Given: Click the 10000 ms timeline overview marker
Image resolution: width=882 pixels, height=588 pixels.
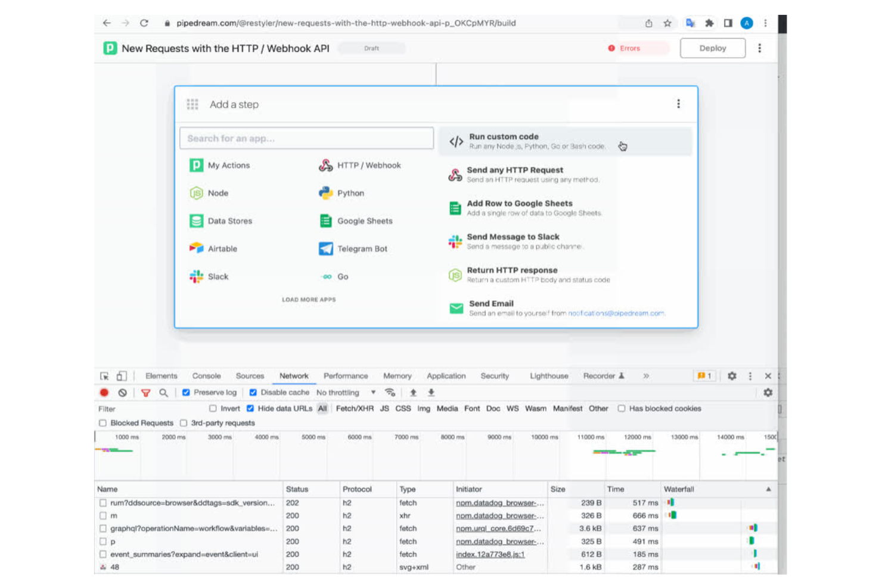Looking at the screenshot, I should click(x=544, y=437).
